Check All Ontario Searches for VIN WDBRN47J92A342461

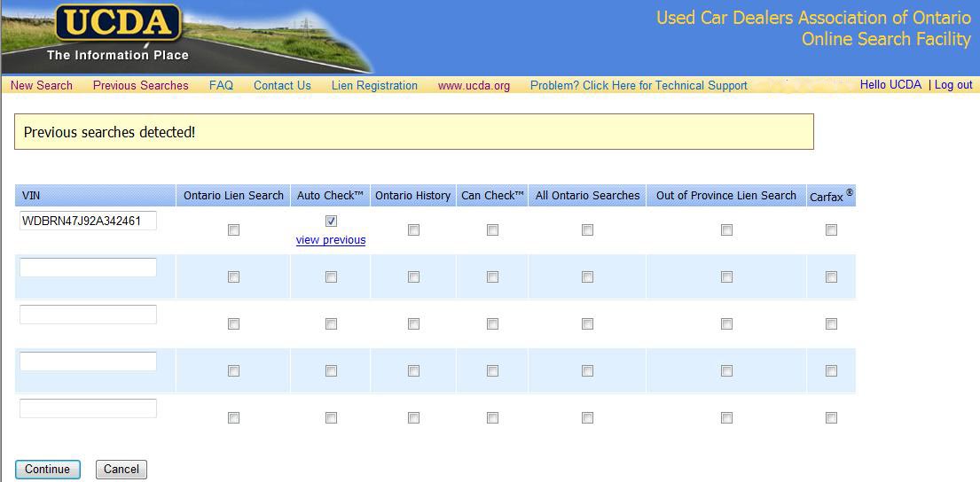[587, 230]
